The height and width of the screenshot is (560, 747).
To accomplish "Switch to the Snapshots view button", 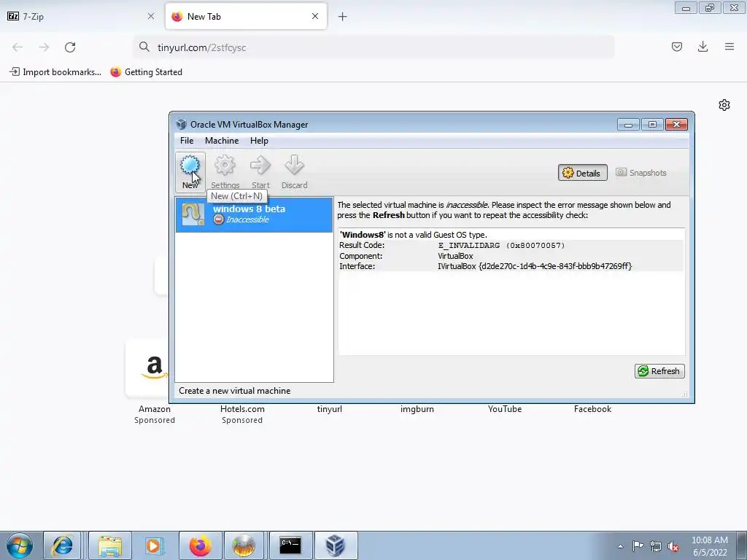I will click(x=640, y=173).
